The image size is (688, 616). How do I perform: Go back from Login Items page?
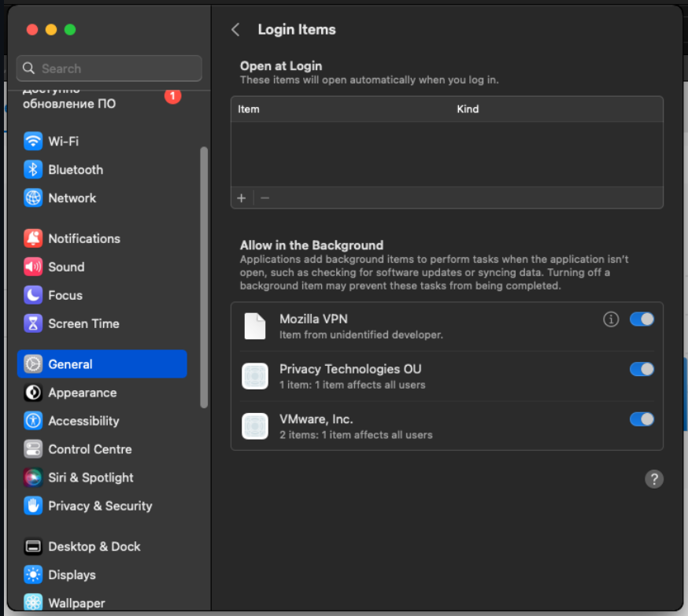pyautogui.click(x=235, y=30)
